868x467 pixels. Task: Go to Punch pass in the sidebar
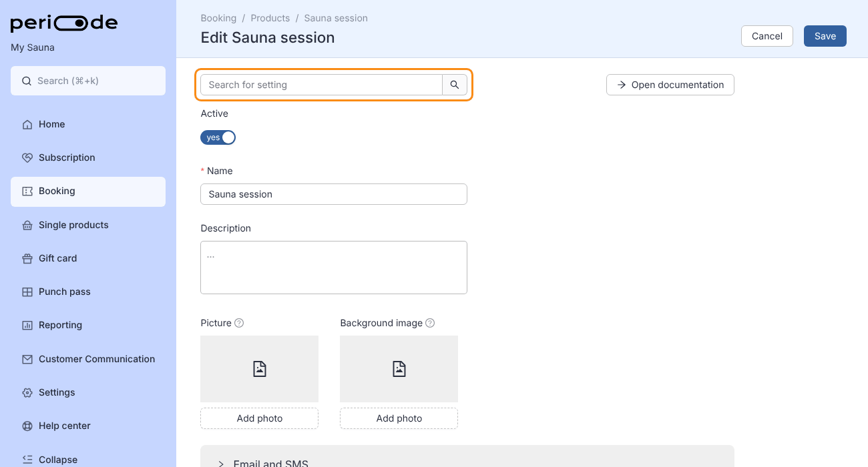click(88, 292)
